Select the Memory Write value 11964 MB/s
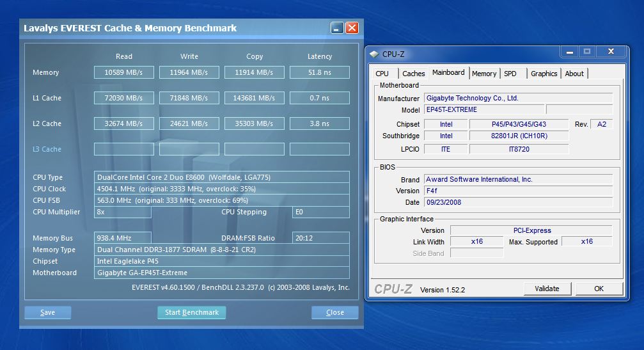644x350 pixels. tap(189, 72)
